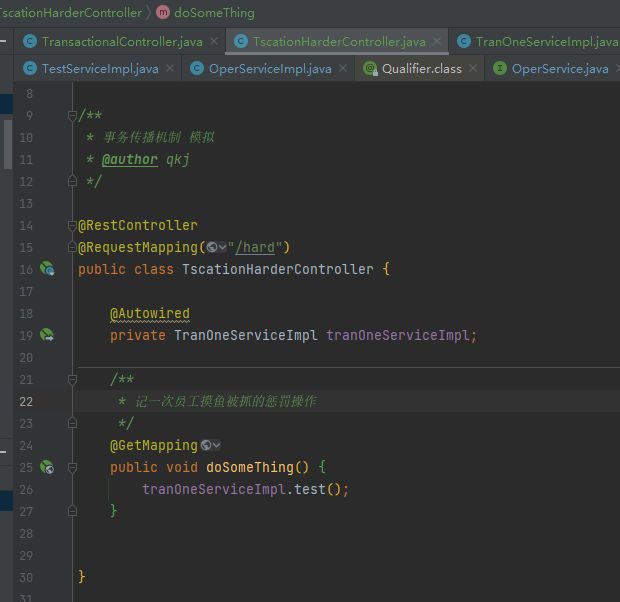Click the /hard URL link
620x602 pixels.
tap(255, 248)
